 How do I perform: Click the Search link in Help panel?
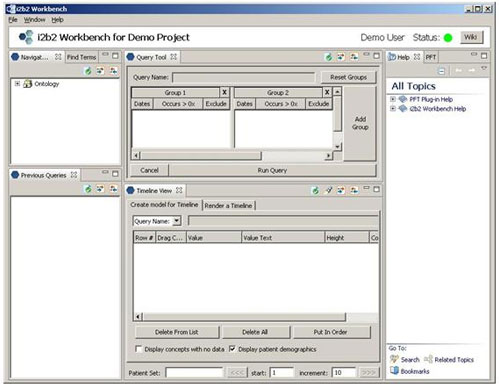[x=410, y=360]
